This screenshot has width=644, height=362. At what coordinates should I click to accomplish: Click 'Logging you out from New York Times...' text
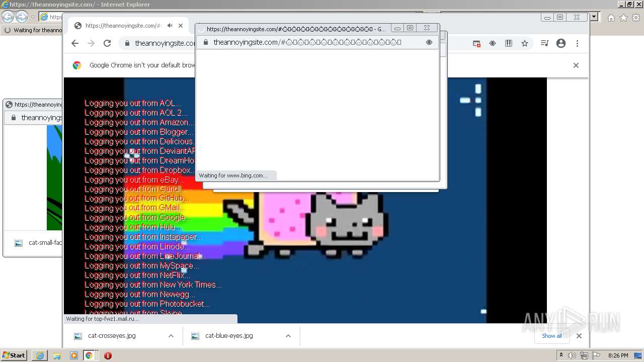(153, 285)
